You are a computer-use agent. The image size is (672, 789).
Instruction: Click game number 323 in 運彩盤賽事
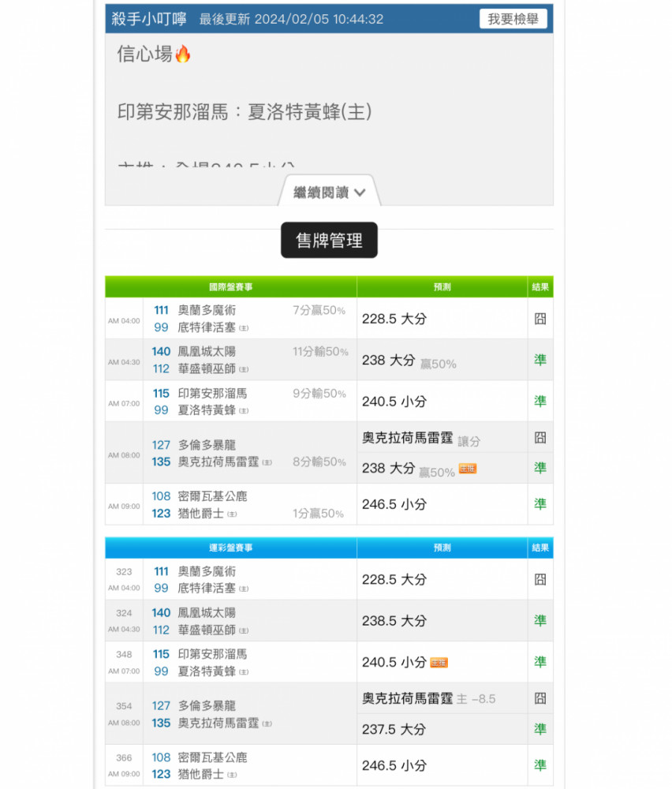click(x=124, y=571)
